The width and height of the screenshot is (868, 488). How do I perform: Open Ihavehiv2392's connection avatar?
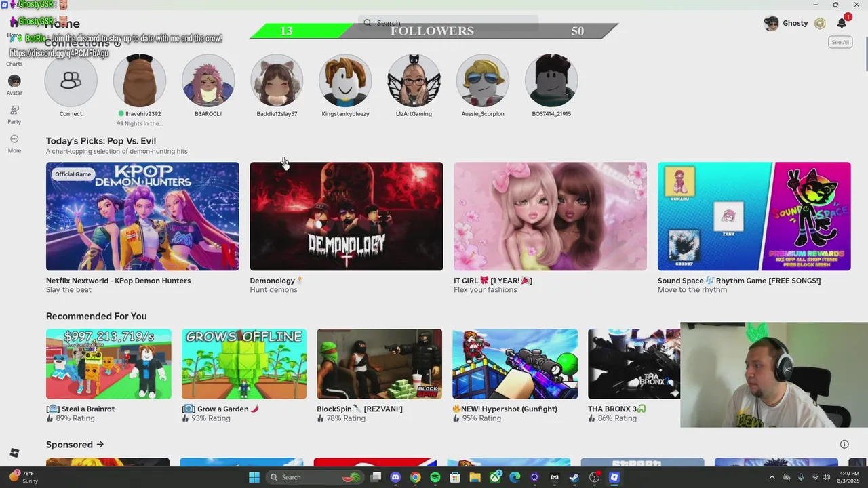139,81
